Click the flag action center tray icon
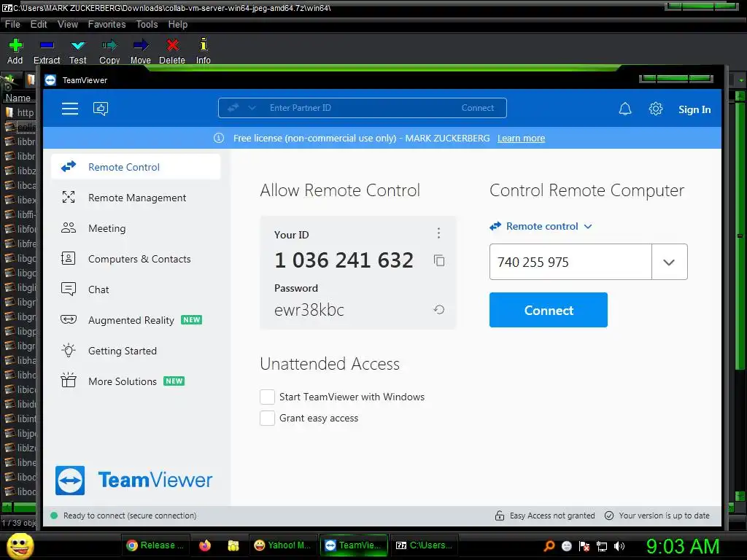This screenshot has height=560, width=747. coord(584,546)
